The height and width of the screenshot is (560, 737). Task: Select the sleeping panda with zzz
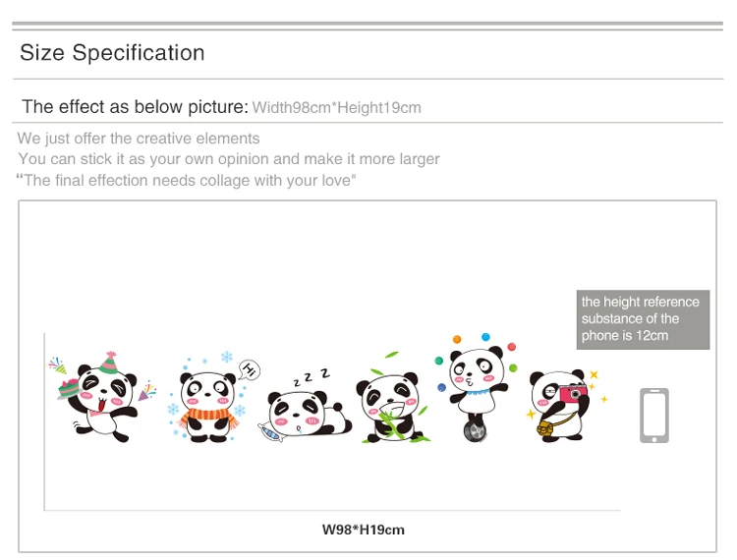pyautogui.click(x=305, y=405)
